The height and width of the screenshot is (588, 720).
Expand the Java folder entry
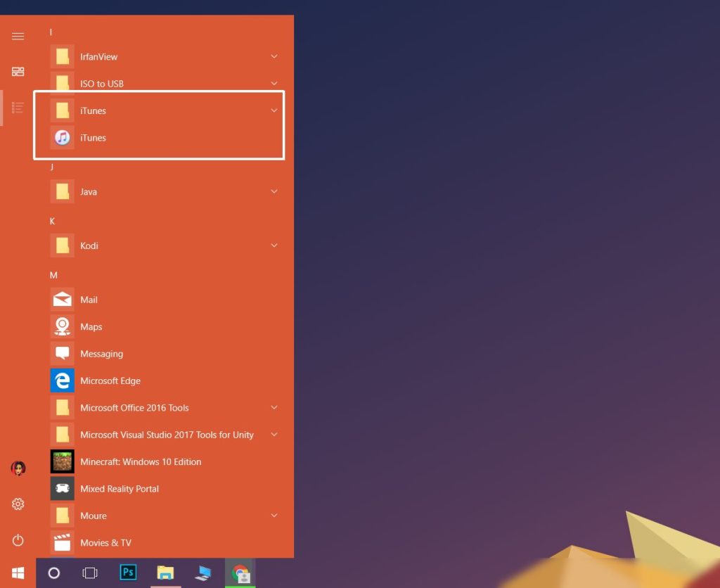[x=274, y=191]
